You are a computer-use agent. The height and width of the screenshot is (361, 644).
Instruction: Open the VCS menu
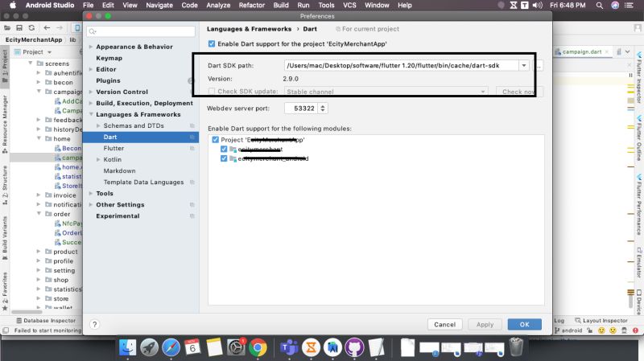point(349,6)
